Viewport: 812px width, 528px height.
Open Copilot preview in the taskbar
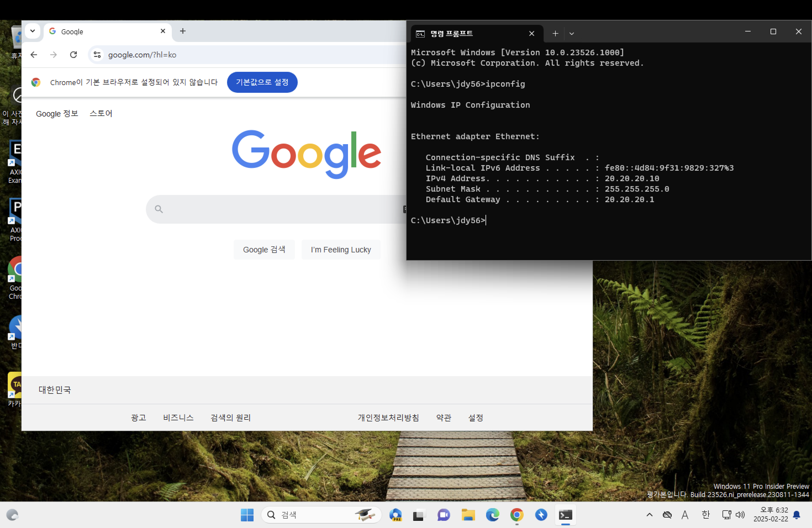pos(396,514)
